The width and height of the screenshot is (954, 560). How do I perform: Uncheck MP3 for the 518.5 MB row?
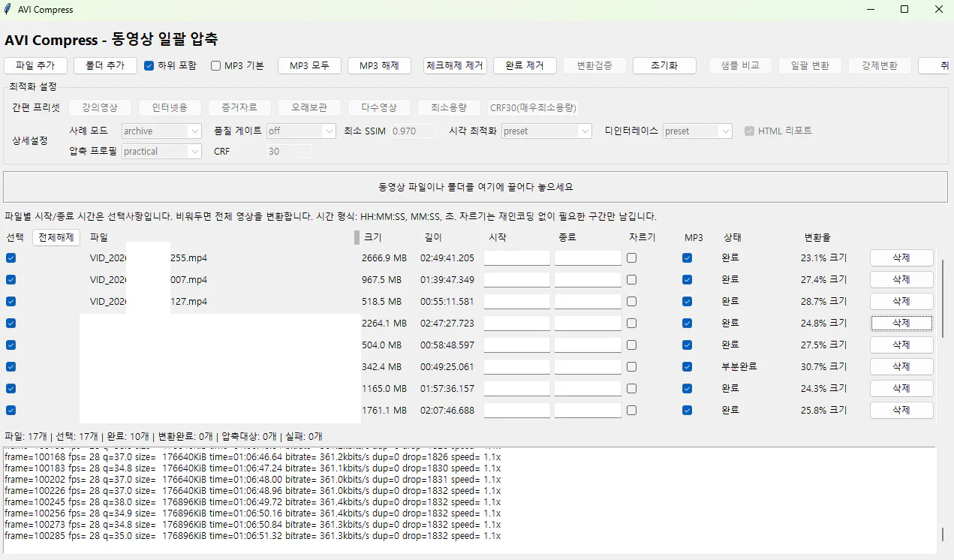pyautogui.click(x=687, y=302)
